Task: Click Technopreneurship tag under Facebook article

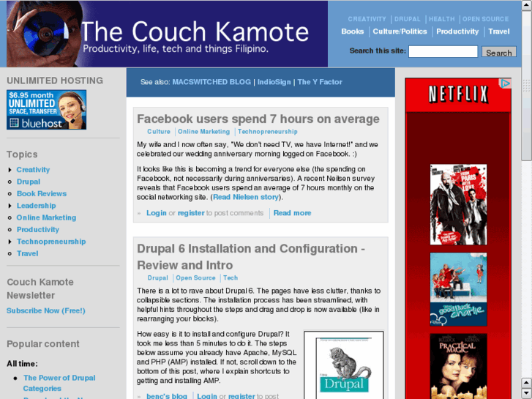Action: point(267,132)
